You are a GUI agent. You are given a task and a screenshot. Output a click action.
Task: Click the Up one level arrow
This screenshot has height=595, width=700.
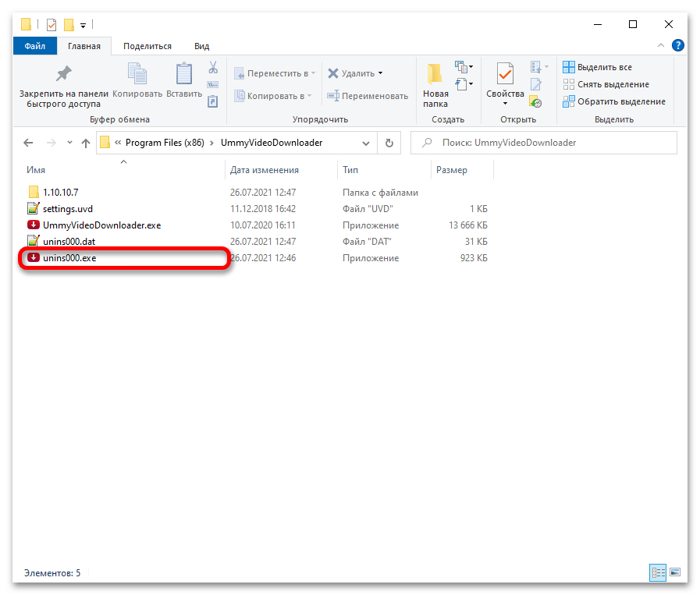point(86,143)
